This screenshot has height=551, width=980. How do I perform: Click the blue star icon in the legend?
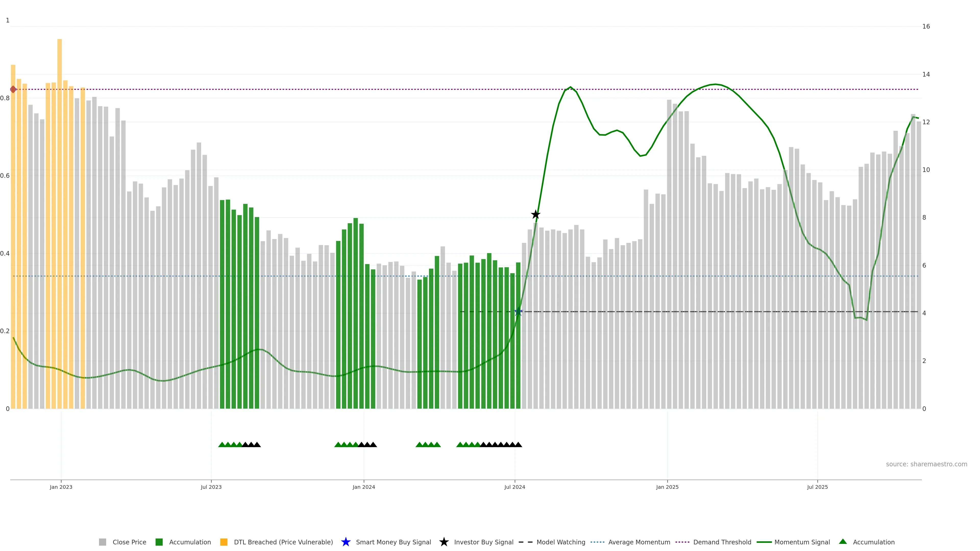pos(346,542)
